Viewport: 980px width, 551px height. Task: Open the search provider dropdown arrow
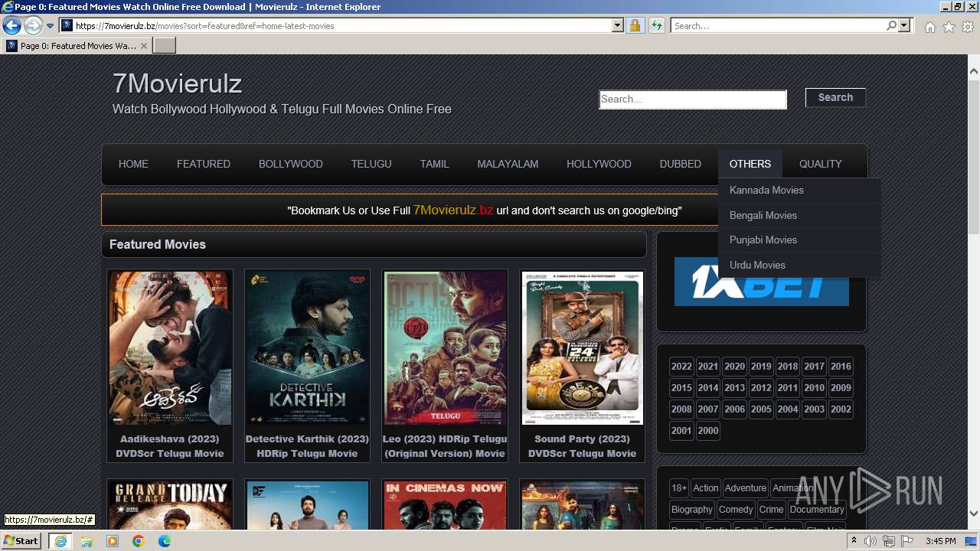904,25
